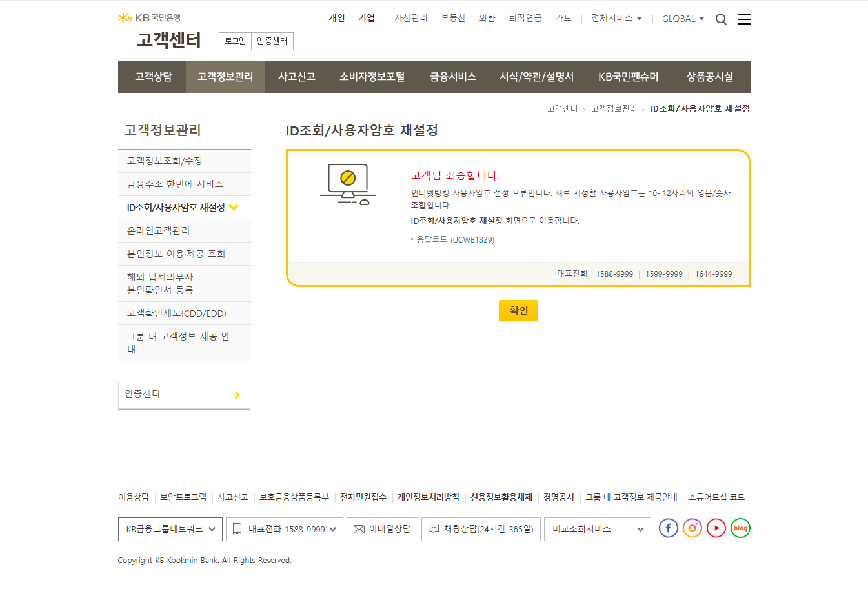
Task: Open the 비교조회서비스 combo box
Action: (x=598, y=529)
